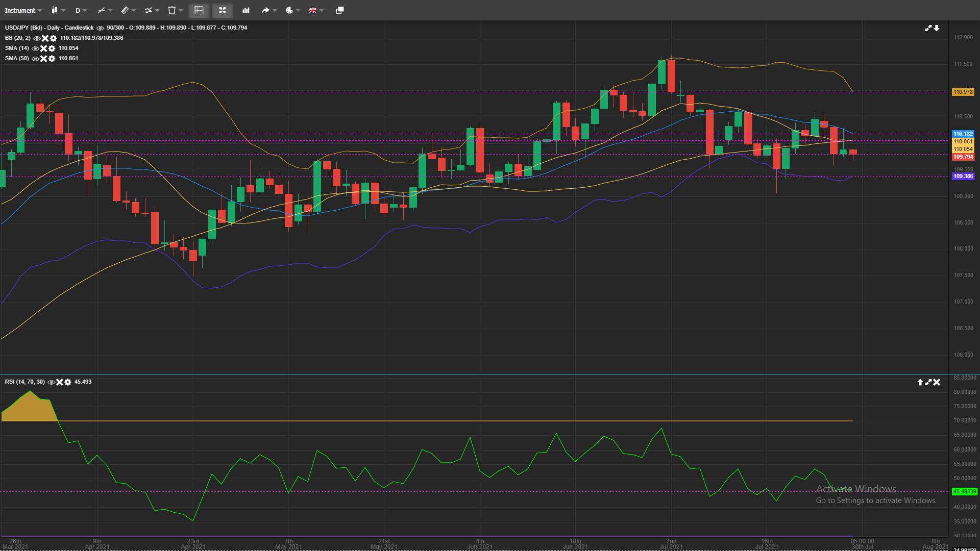This screenshot has height=551, width=980.
Task: Click the RSI (14, 70, 30) label
Action: (25, 382)
